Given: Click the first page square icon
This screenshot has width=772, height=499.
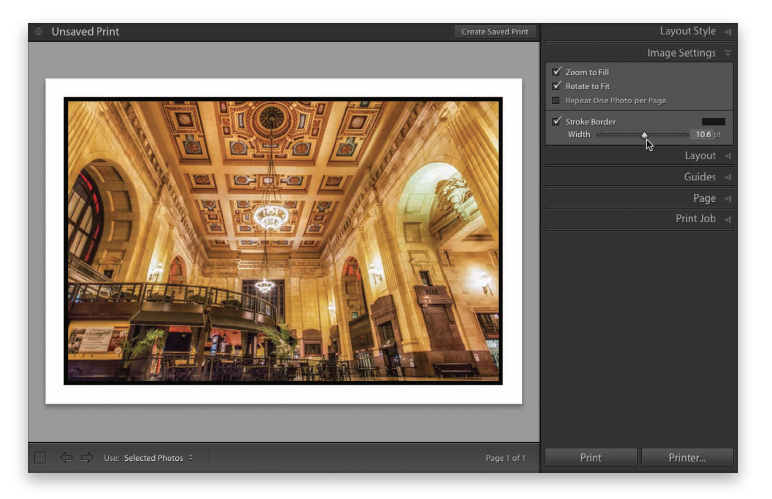Looking at the screenshot, I should (x=40, y=457).
